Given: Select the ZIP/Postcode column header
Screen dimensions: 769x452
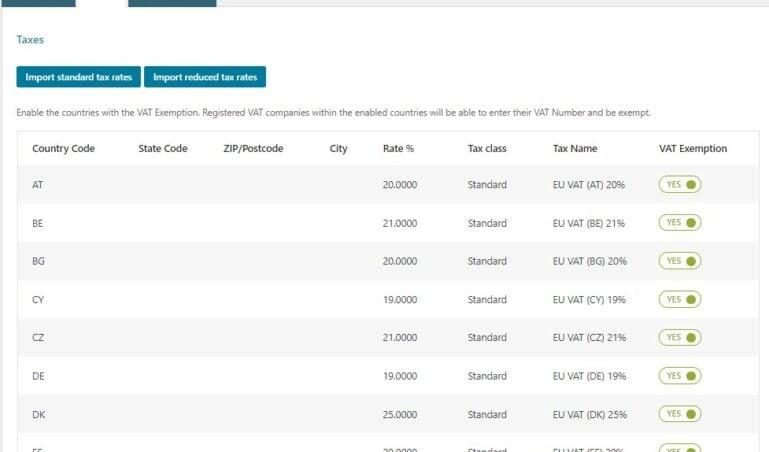Looking at the screenshot, I should tap(253, 149).
